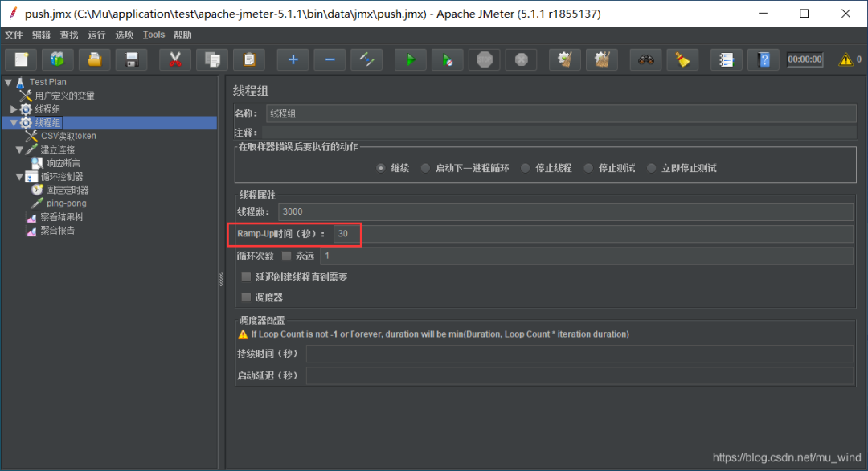Collapse all nodes with minus icon
Viewport: 868px width, 471px height.
(330, 59)
